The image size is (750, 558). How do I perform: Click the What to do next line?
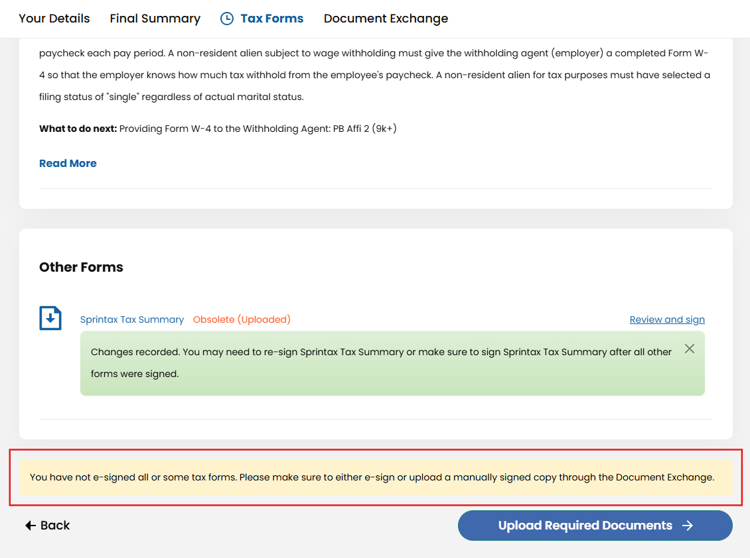pyautogui.click(x=218, y=129)
